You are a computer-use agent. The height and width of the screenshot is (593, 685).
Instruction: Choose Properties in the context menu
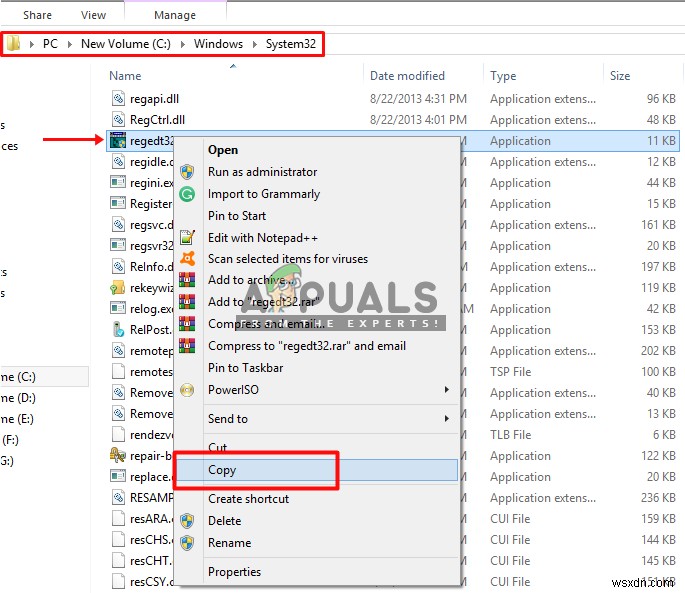click(x=234, y=572)
